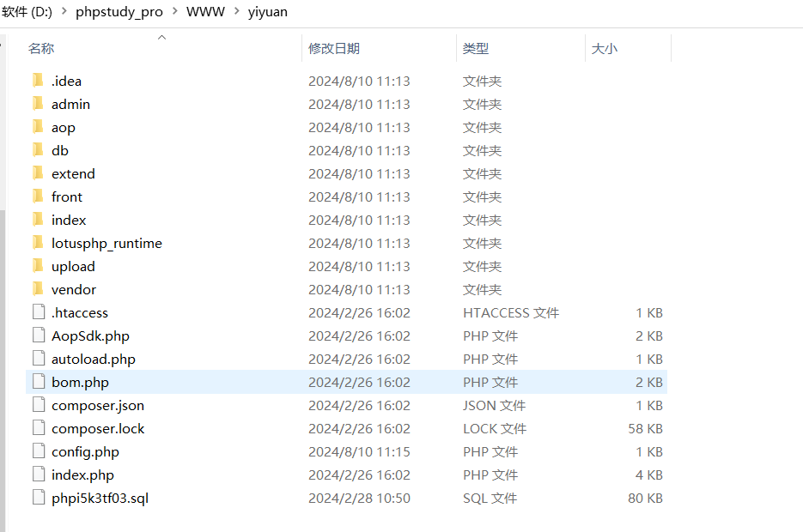The height and width of the screenshot is (532, 803).
Task: Select the index folder icon
Action: coord(38,220)
